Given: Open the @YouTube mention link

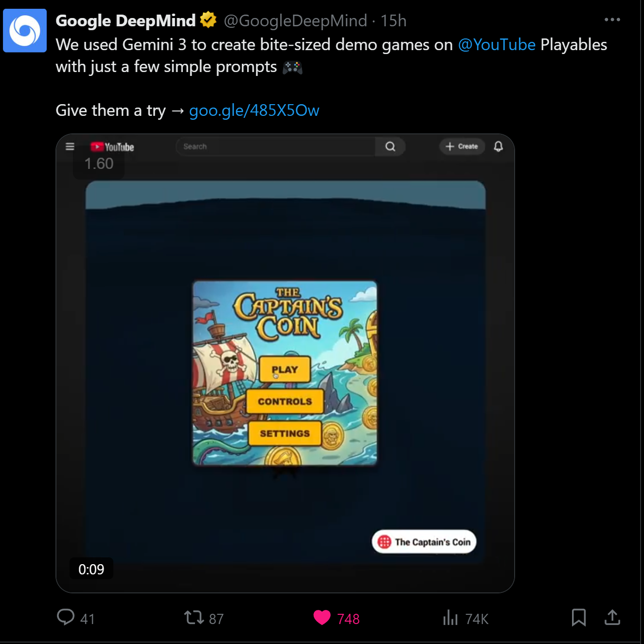Looking at the screenshot, I should [x=497, y=45].
